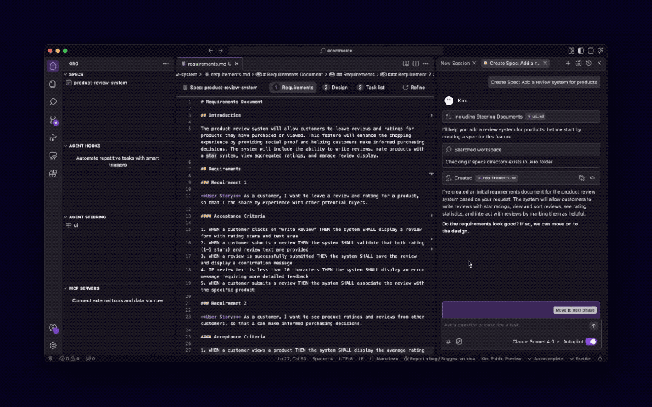
Task: Click the Markdown language mode in the status bar
Action: coord(387,358)
